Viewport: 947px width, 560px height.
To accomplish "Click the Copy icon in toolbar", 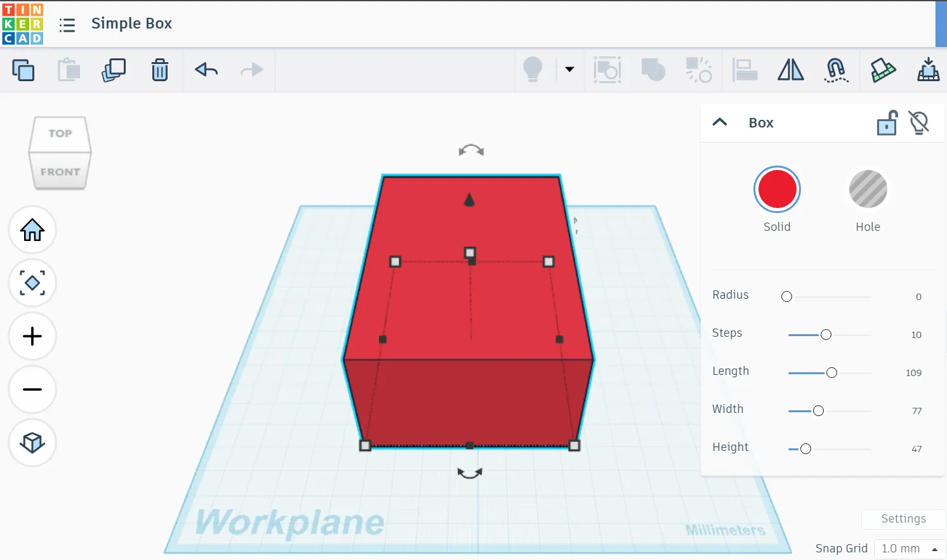I will tap(23, 70).
